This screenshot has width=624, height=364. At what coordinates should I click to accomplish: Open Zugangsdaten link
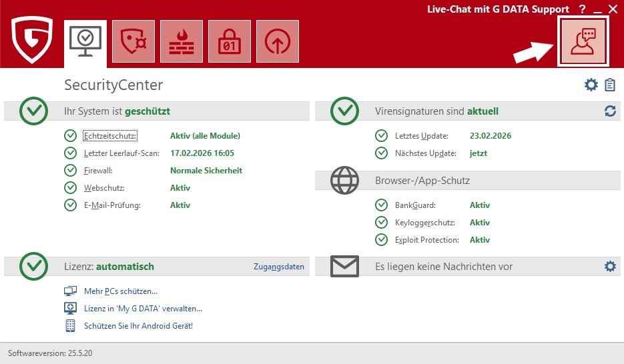278,267
